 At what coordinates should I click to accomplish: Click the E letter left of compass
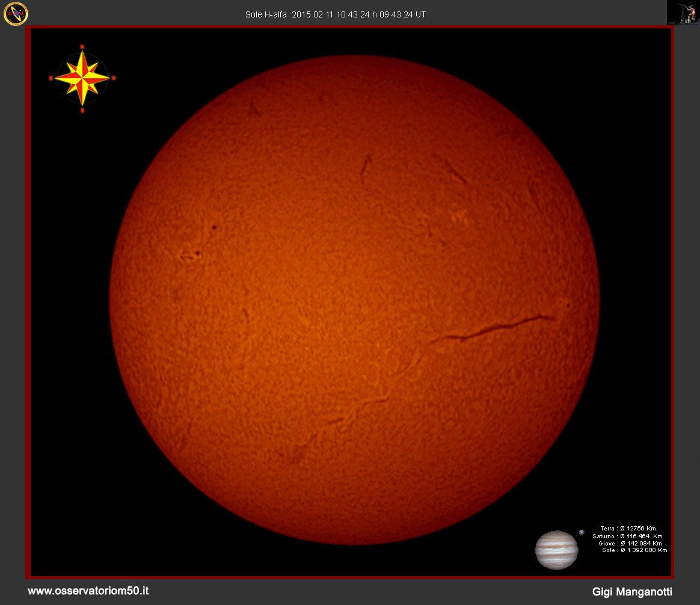[x=51, y=78]
